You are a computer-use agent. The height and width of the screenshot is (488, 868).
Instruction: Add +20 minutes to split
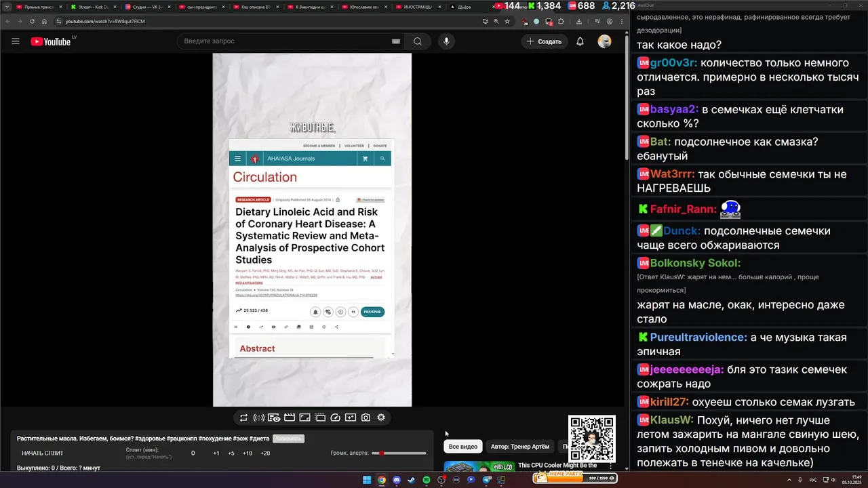point(265,453)
